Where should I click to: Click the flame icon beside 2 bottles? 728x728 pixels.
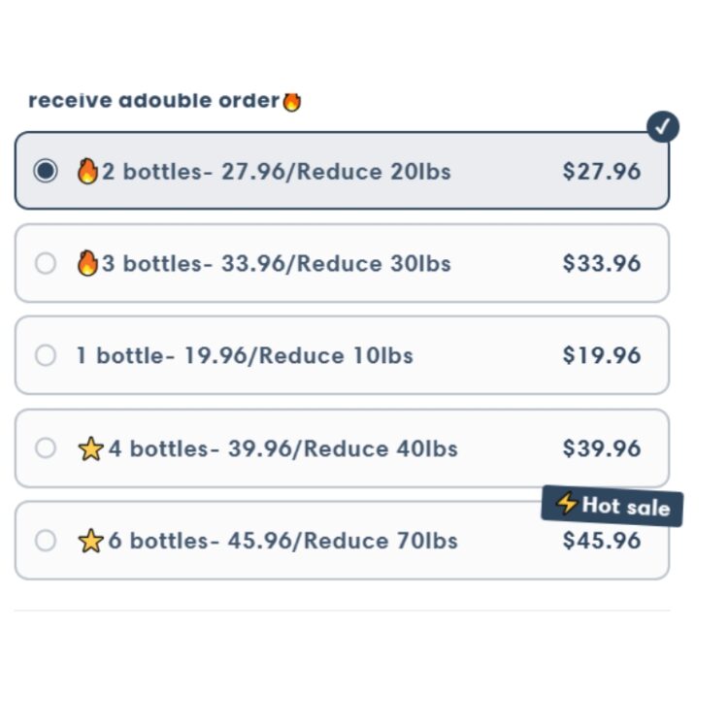pos(87,171)
